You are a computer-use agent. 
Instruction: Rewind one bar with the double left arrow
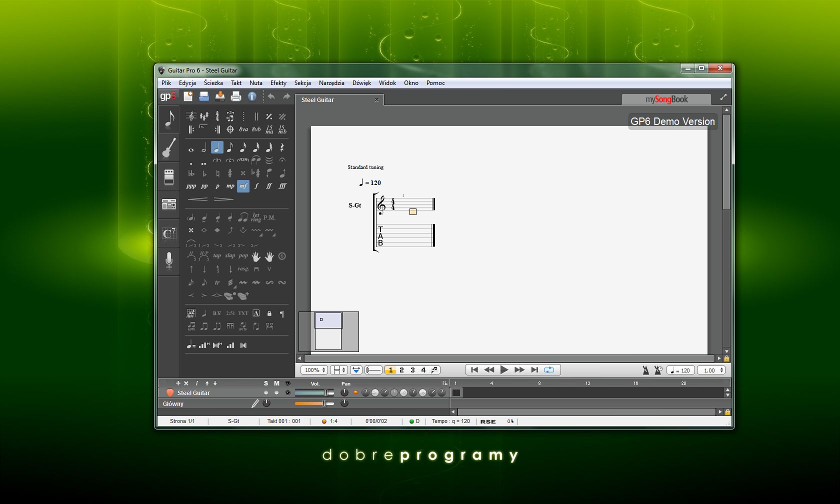(x=489, y=370)
